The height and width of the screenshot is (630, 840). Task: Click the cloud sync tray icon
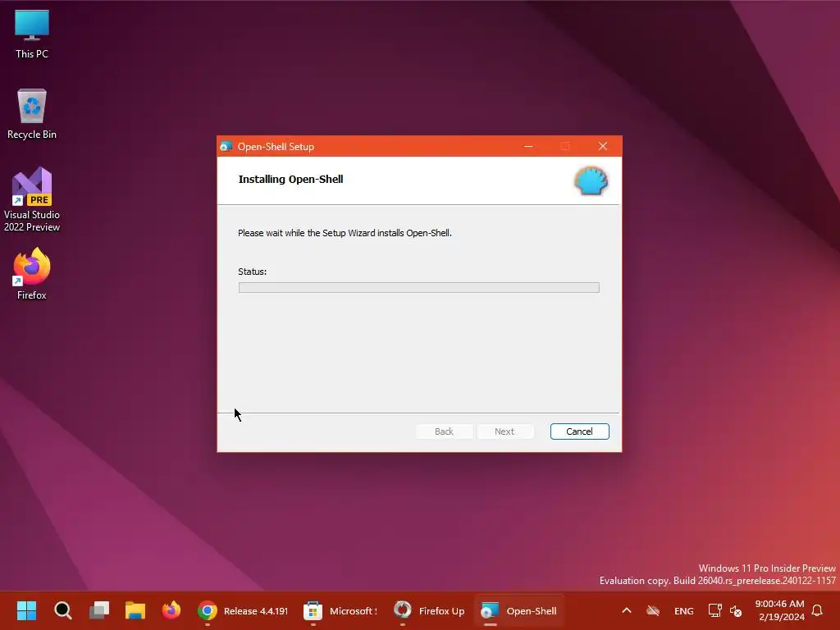[652, 610]
